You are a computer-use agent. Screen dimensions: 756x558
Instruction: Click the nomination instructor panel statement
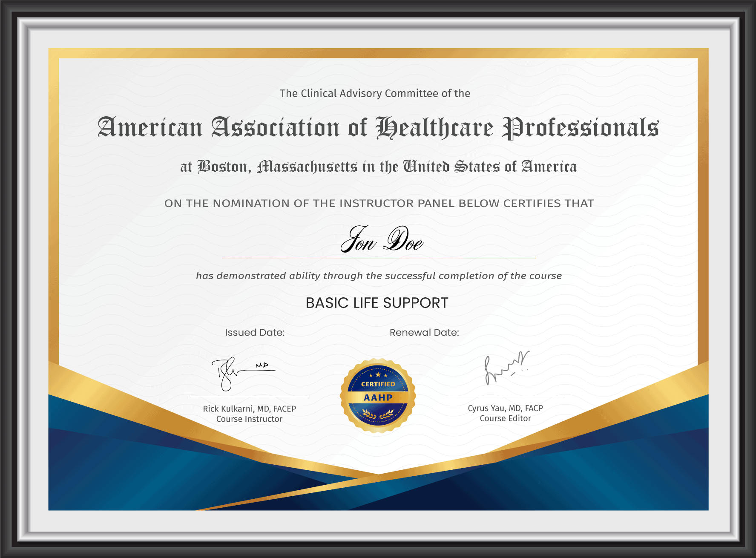378,203
